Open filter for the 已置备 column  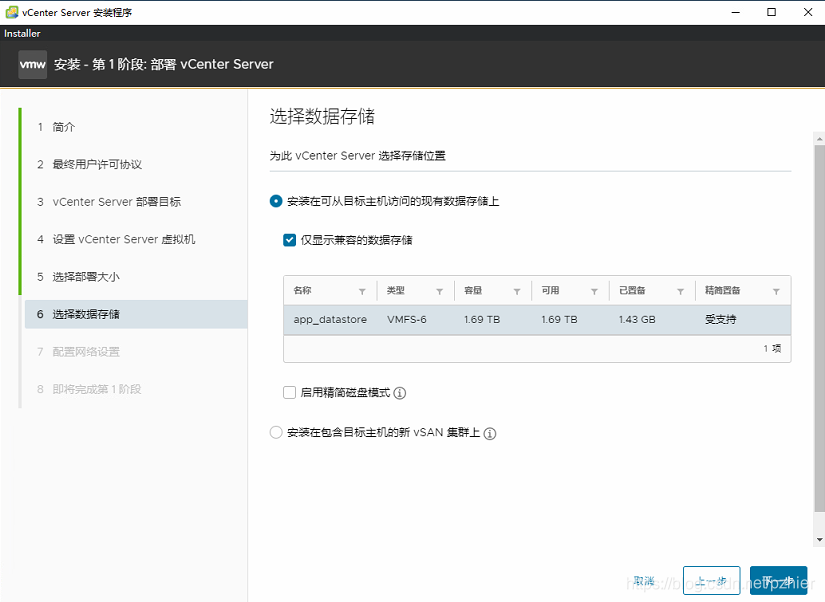click(x=680, y=292)
